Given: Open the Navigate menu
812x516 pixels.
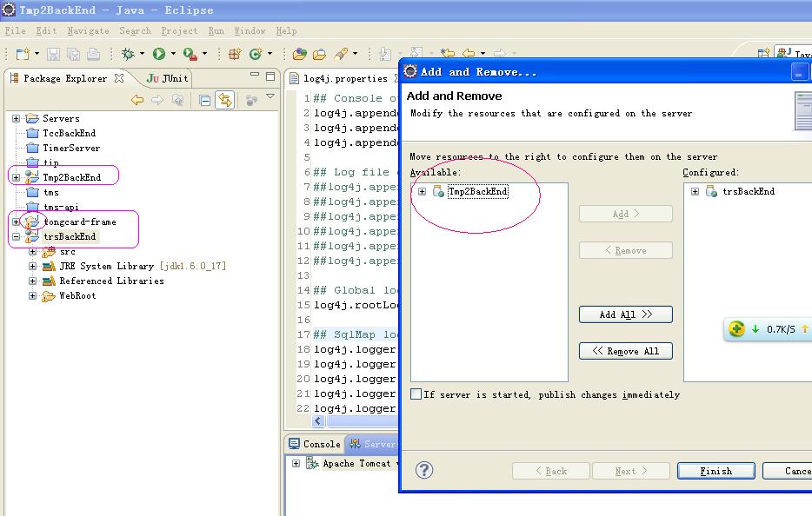Looking at the screenshot, I should click(88, 30).
